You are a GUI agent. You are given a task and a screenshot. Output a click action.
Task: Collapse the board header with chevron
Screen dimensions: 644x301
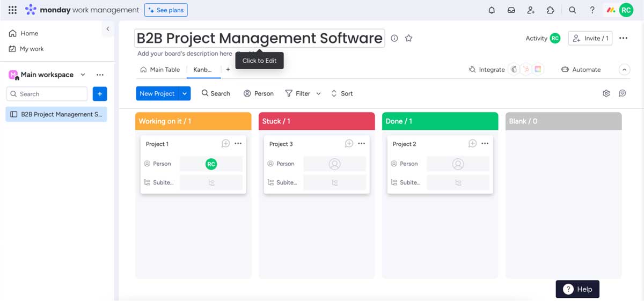pyautogui.click(x=624, y=70)
